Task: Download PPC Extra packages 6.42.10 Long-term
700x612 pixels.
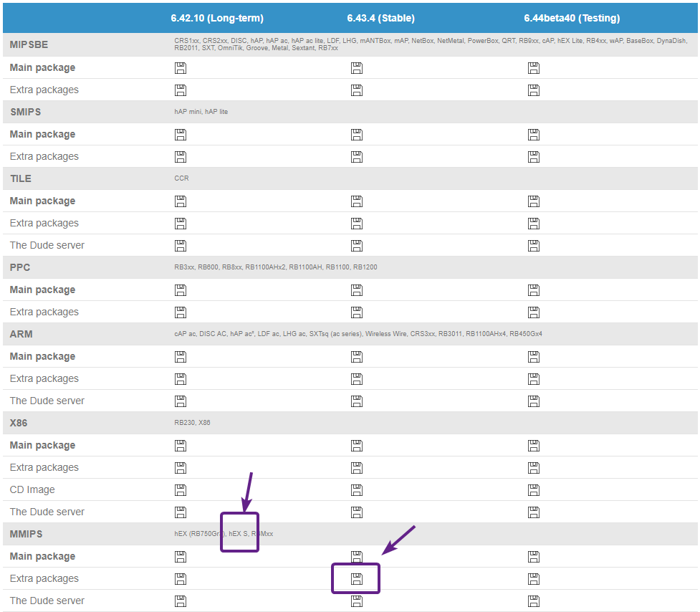Action: pyautogui.click(x=181, y=312)
